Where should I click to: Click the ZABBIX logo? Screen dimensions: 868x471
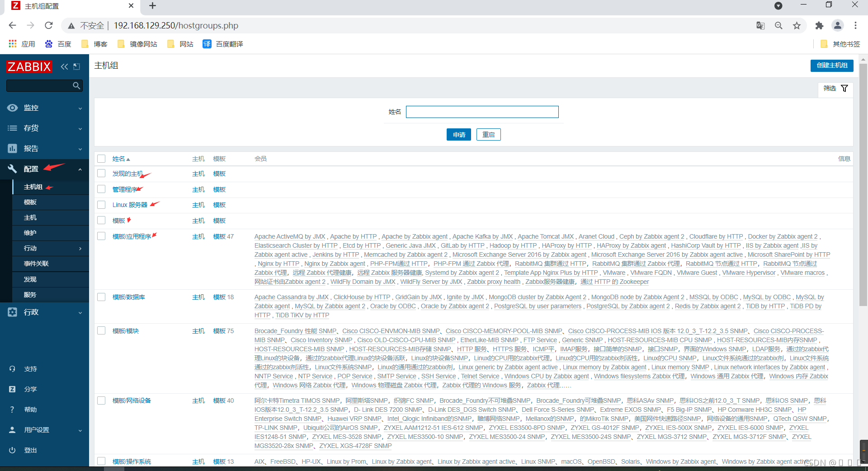click(x=29, y=66)
